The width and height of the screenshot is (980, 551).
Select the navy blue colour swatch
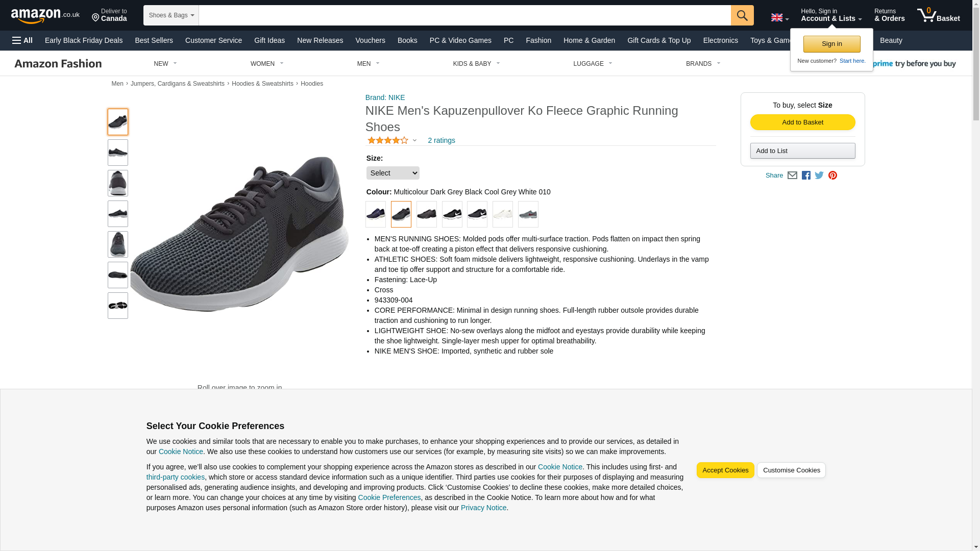pos(376,214)
